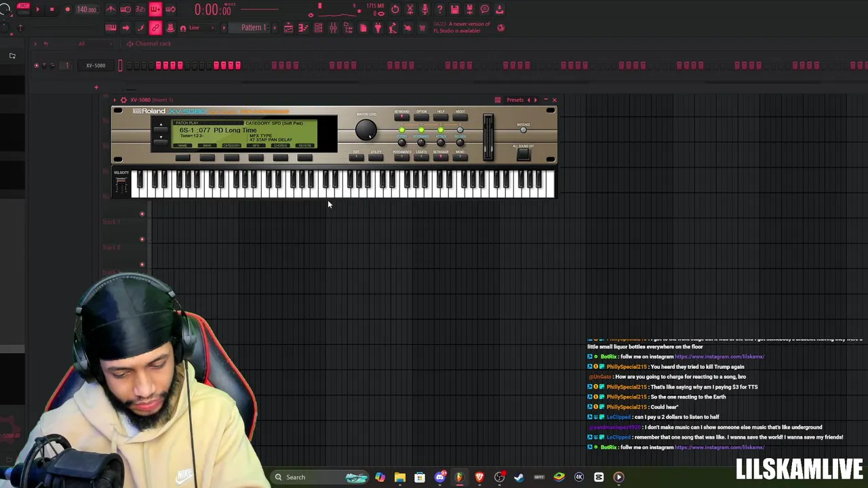Screen dimensions: 868x488
Task: Open the browser/plugin picker icon
Action: (x=347, y=28)
